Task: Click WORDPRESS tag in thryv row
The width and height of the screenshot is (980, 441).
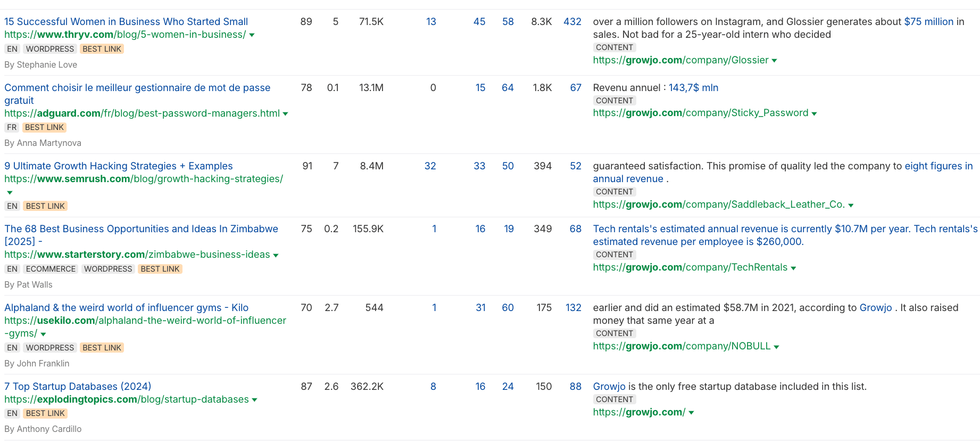Action: [x=50, y=49]
